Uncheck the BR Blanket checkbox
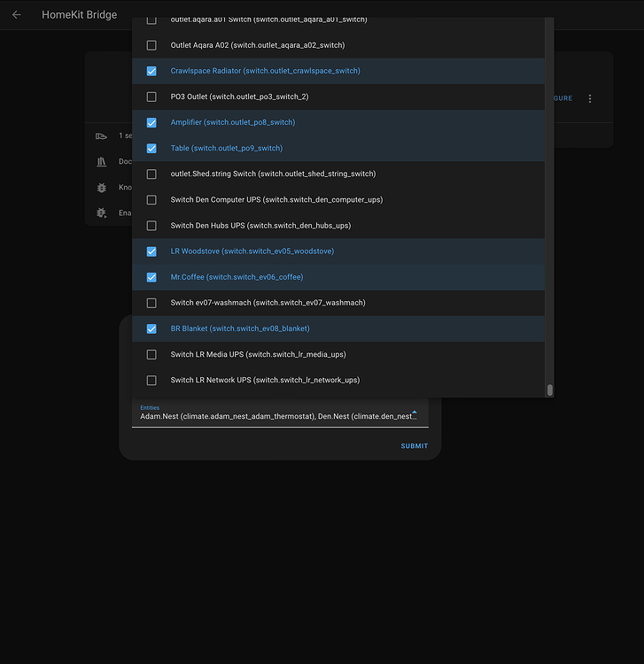Image resolution: width=644 pixels, height=664 pixels. (x=151, y=329)
